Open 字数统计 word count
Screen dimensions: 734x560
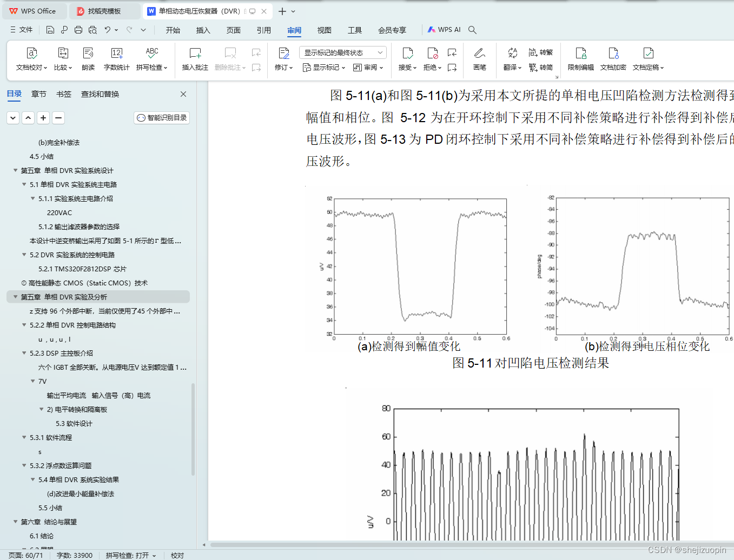coord(117,59)
